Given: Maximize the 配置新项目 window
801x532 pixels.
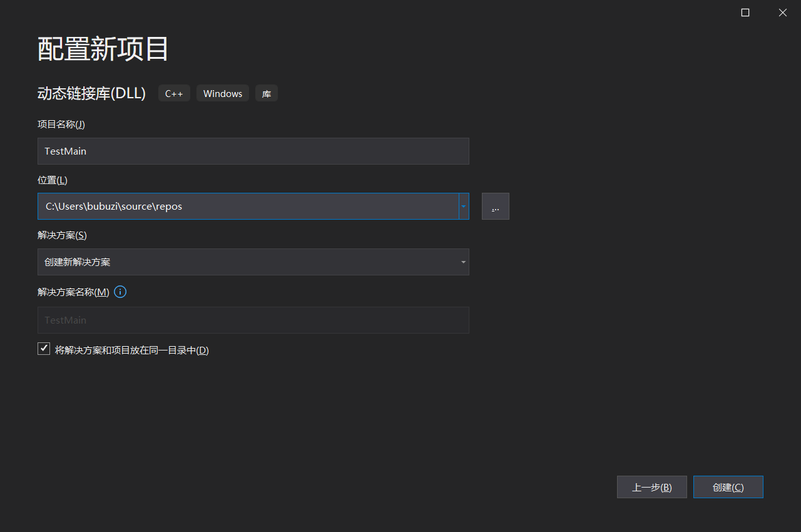Looking at the screenshot, I should (x=745, y=13).
